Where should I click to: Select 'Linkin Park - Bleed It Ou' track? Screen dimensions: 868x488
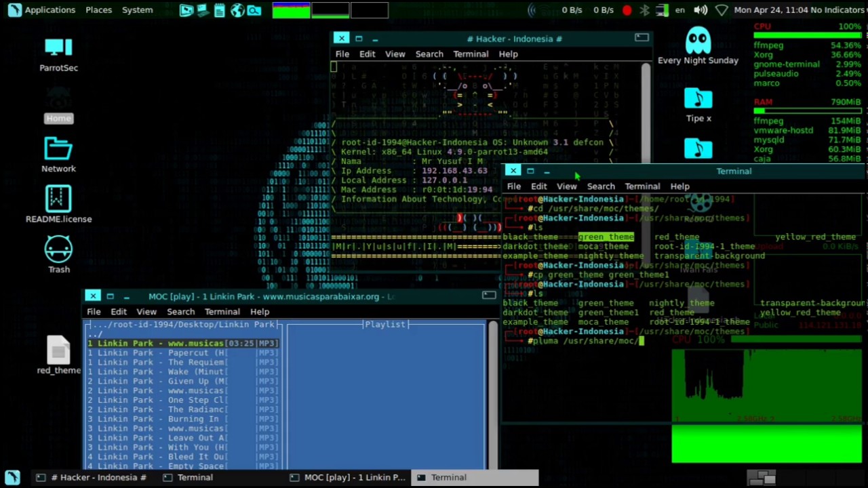pos(182,457)
